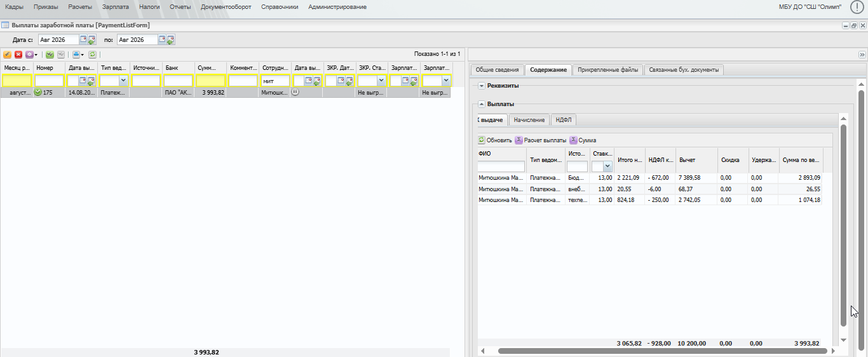Click the grey chart icon in list toolbar

click(61, 55)
